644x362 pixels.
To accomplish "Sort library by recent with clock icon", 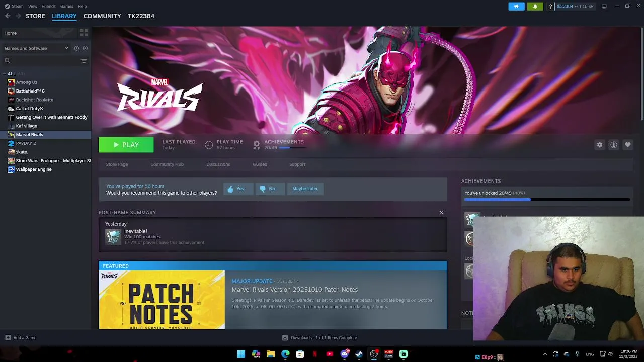I will pyautogui.click(x=76, y=48).
